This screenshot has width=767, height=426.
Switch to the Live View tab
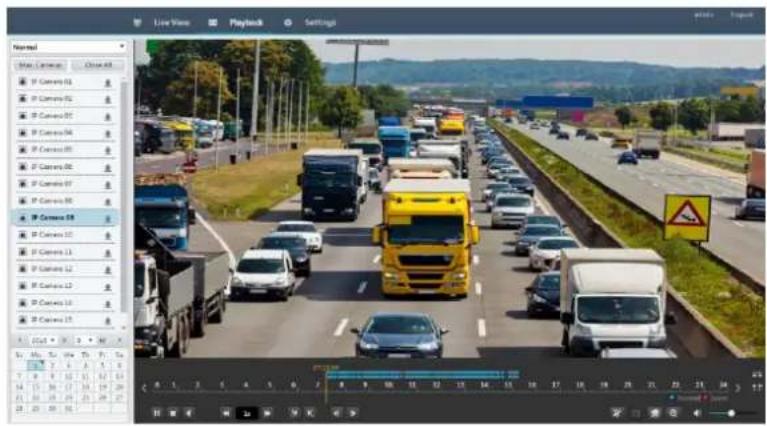click(171, 22)
